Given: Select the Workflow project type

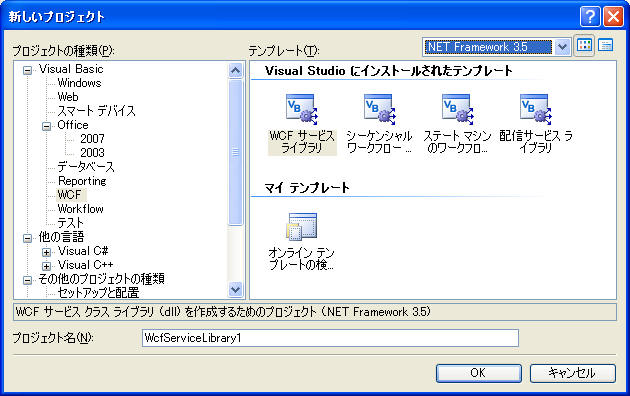Looking at the screenshot, I should click(x=80, y=209).
